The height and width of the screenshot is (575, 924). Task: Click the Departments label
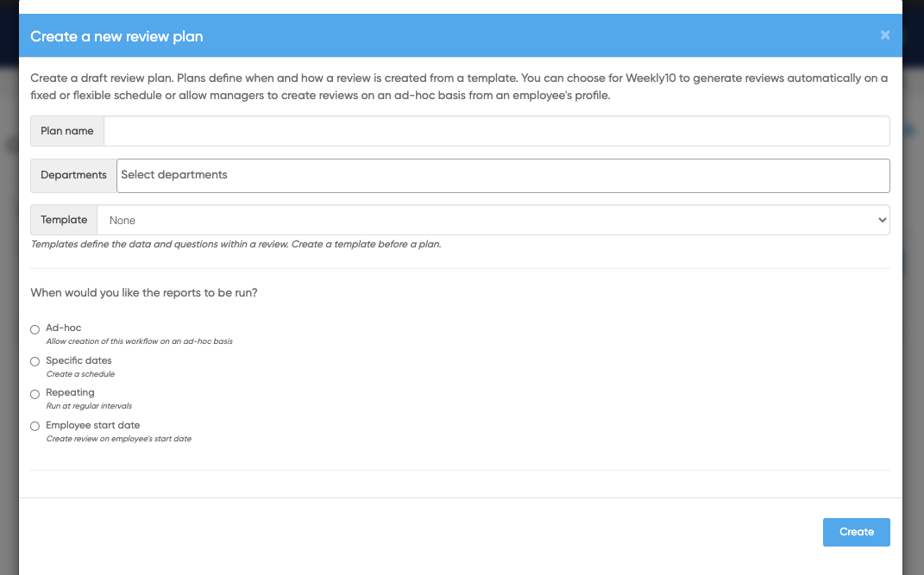pos(73,175)
